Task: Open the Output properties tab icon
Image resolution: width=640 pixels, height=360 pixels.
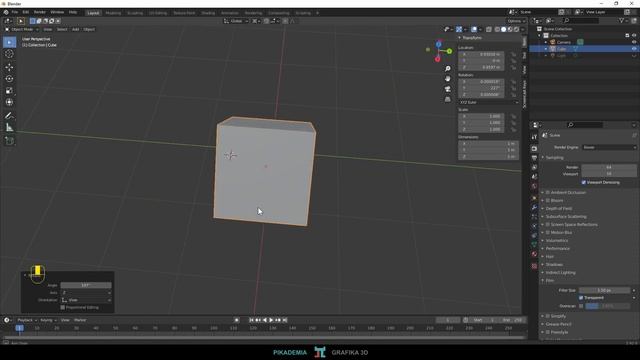Action: pos(534,158)
